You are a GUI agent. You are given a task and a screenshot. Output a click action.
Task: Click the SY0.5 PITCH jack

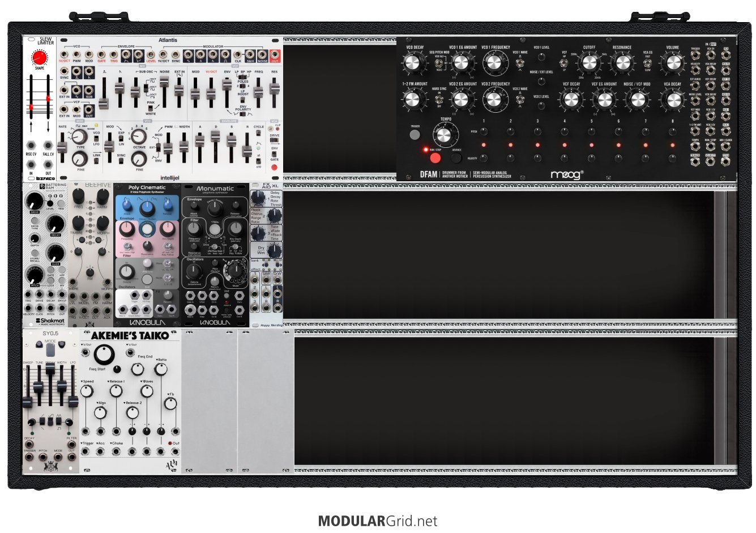pyautogui.click(x=44, y=457)
